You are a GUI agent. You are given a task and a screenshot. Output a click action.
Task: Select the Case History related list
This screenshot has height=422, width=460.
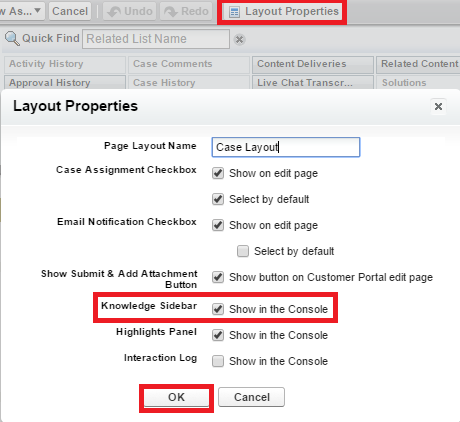tap(189, 82)
